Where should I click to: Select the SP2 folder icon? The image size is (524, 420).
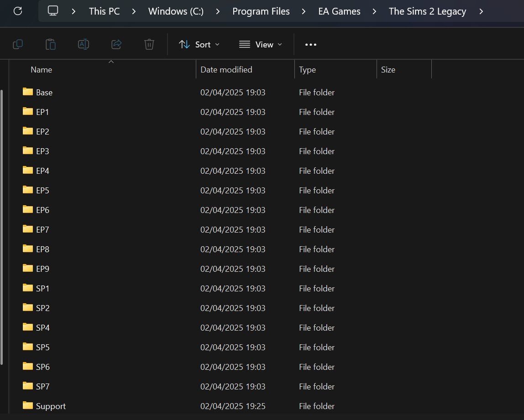(x=28, y=307)
